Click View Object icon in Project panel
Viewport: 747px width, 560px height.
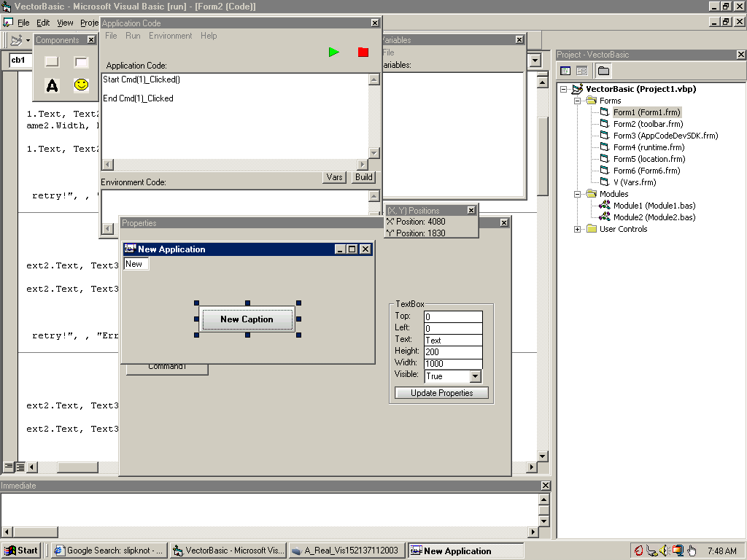tap(581, 71)
